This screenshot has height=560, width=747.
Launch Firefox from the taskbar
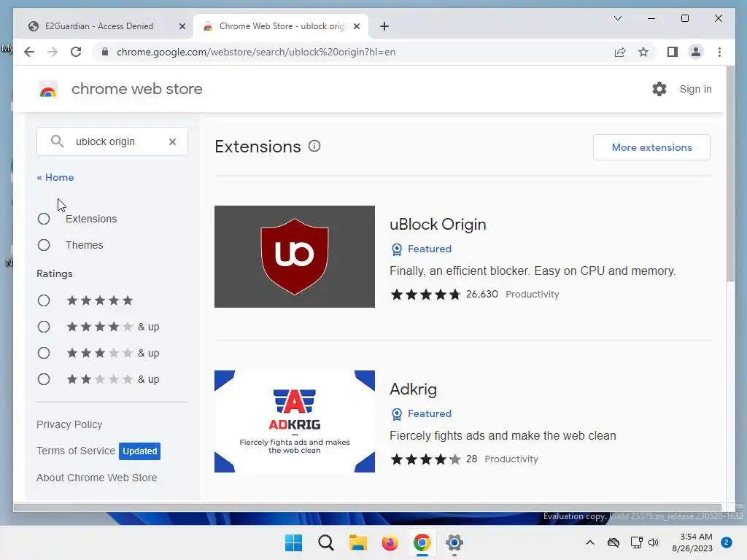(x=390, y=542)
